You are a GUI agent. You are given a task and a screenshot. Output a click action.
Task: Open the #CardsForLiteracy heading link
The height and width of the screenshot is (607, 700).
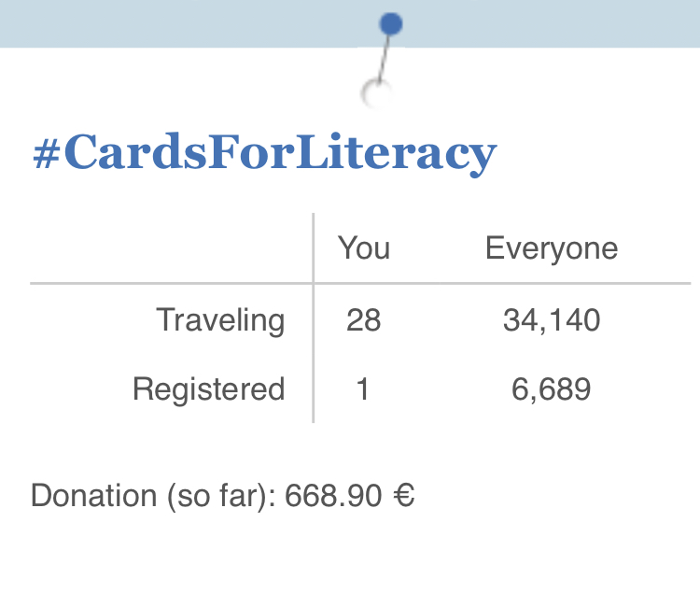pyautogui.click(x=265, y=153)
